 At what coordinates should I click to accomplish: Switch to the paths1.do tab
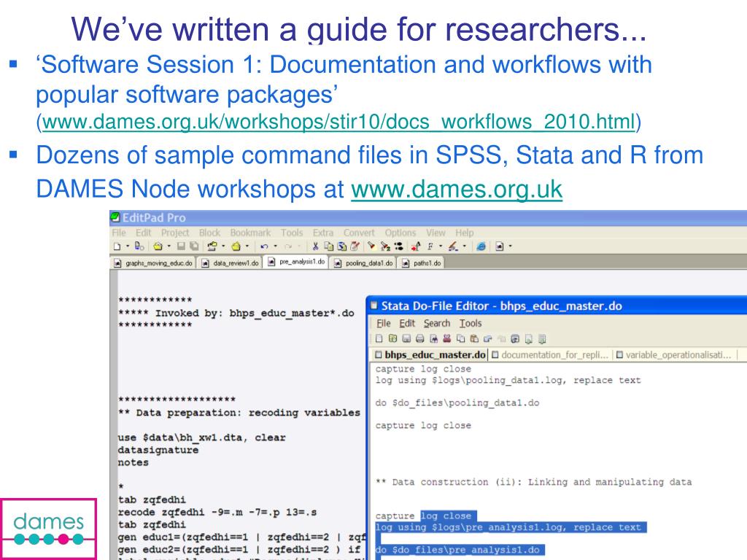tap(421, 262)
